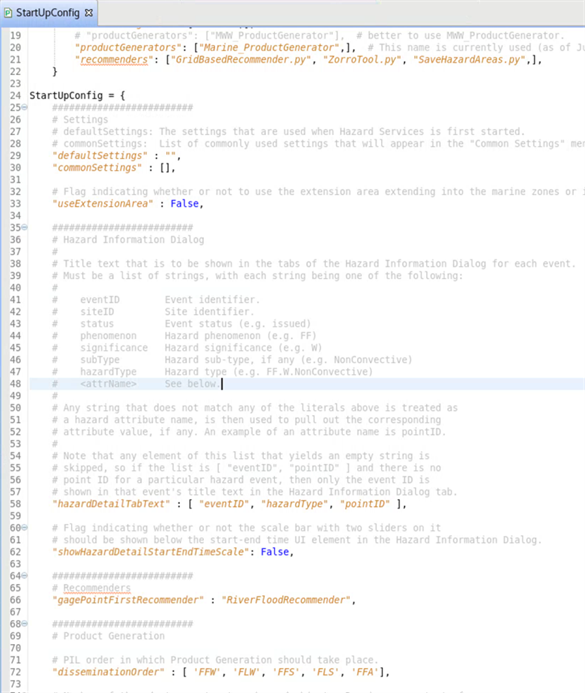This screenshot has width=585, height=693.
Task: Click the 'FFA' entry in disseminationOrder
Action: [365, 672]
